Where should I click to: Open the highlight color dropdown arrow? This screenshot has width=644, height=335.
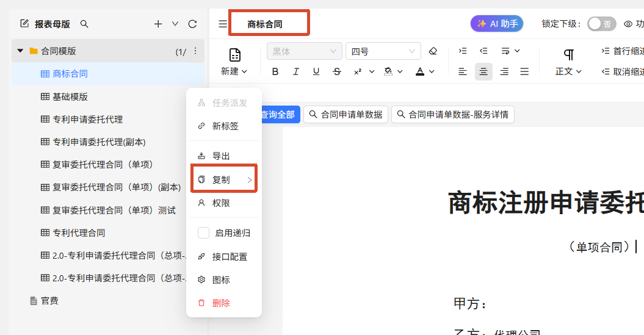(x=400, y=71)
